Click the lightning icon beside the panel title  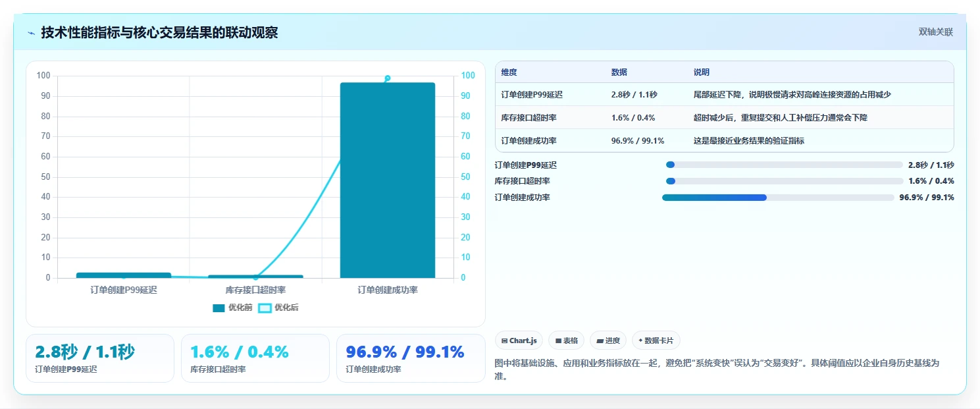pos(32,32)
